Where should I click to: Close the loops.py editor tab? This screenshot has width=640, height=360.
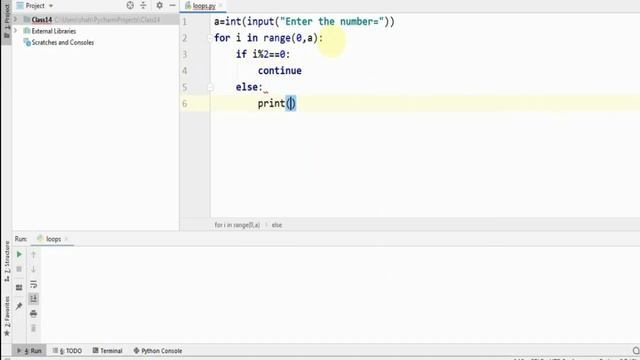pyautogui.click(x=221, y=6)
